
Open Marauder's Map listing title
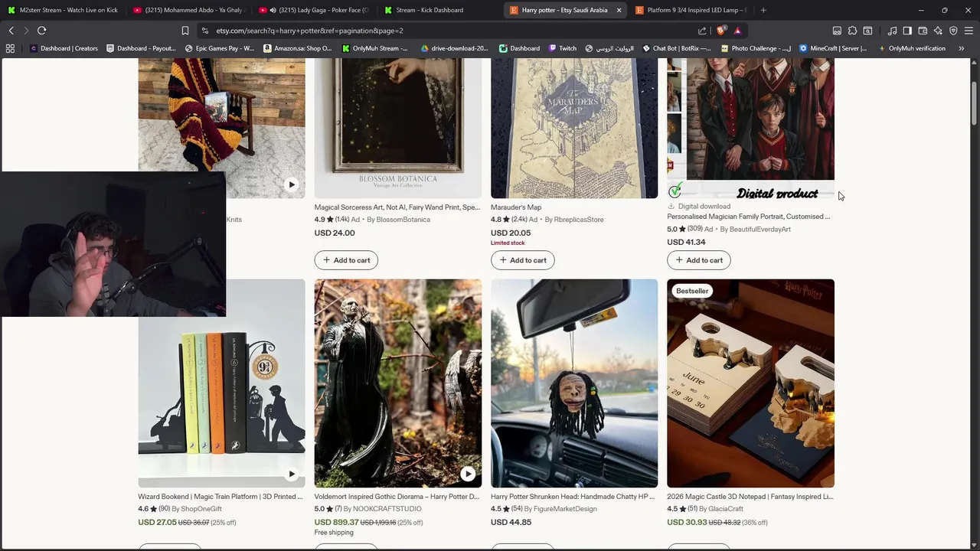click(516, 207)
